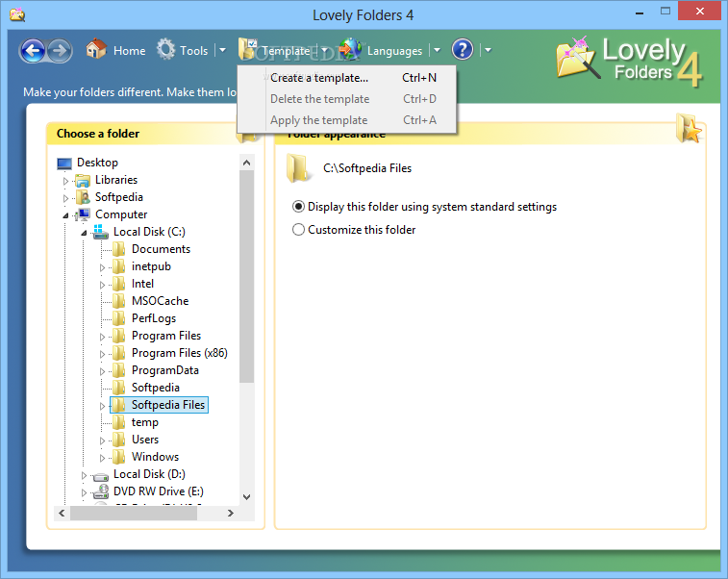Click the Libraries folder icon
The height and width of the screenshot is (579, 728).
pyautogui.click(x=83, y=180)
